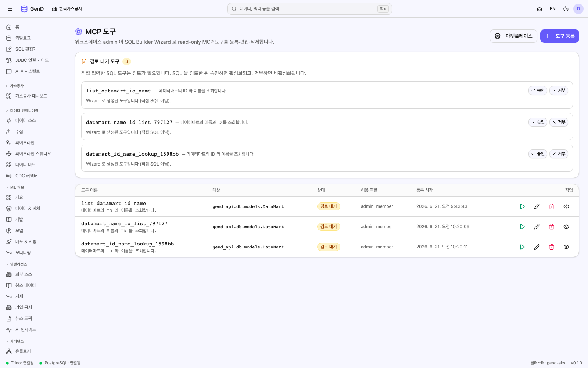Image resolution: width=588 pixels, height=368 pixels.
Task: Click the GenD logo
Action: tap(32, 9)
